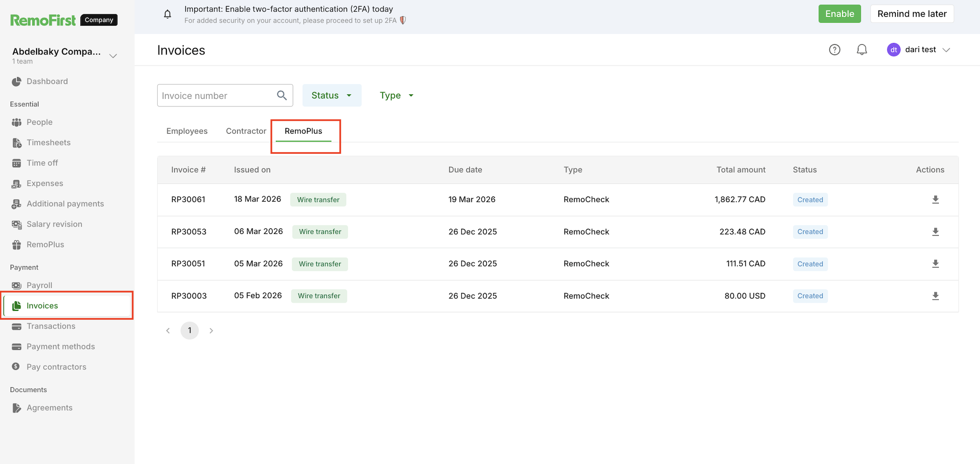
Task: Open Transactions card icon
Action: 17,326
